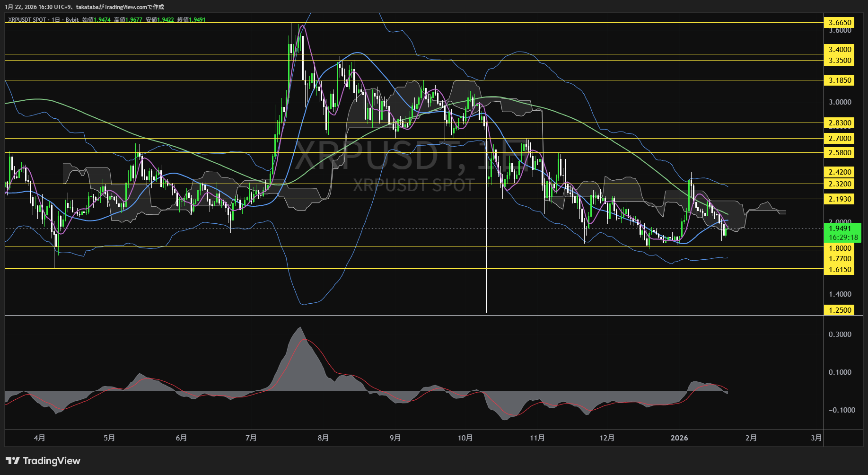868x475 pixels.
Task: Click the TradingView logo at bottom left
Action: point(43,461)
